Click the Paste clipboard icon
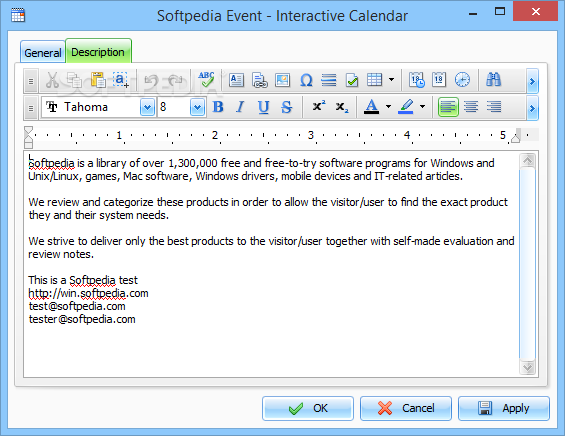This screenshot has width=565, height=436. tap(98, 80)
